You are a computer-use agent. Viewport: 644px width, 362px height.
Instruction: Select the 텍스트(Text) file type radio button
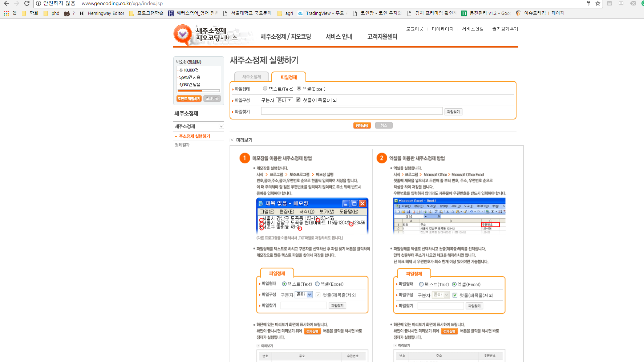[x=265, y=88]
